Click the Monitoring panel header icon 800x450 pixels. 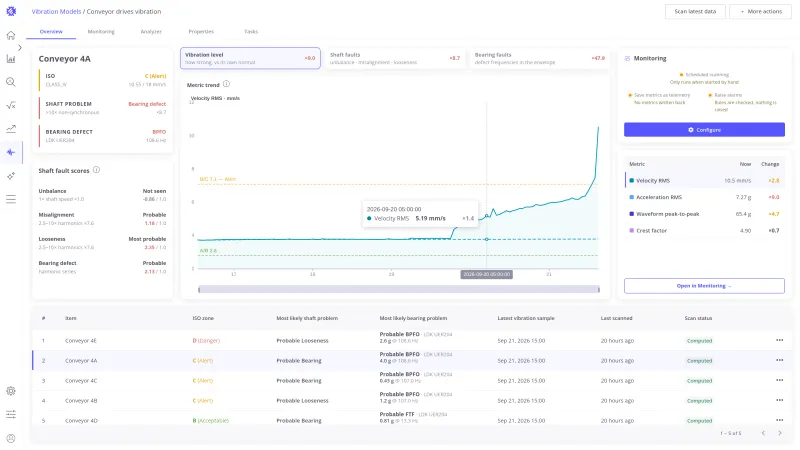tap(627, 58)
